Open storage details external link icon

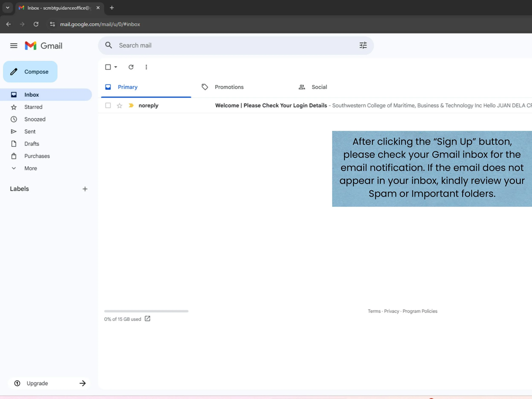pos(147,319)
